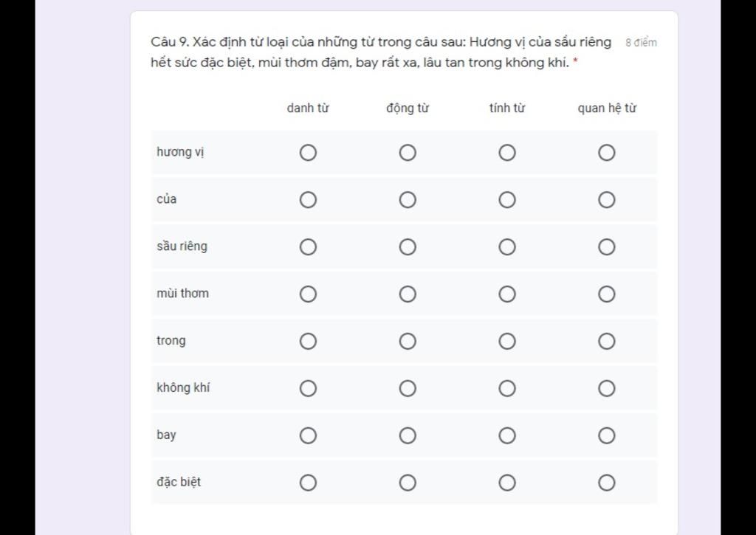This screenshot has width=756, height=535.
Task: Choose 'danh từ' for 'sầu riêng'
Action: click(308, 247)
